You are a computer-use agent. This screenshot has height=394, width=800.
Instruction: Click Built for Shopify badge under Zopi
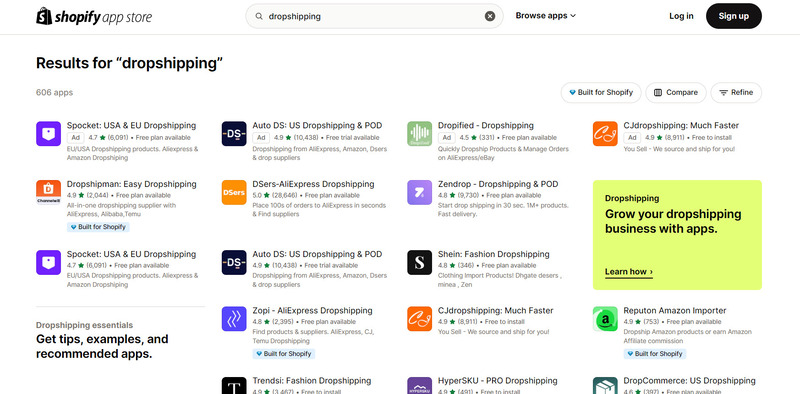[x=284, y=354]
